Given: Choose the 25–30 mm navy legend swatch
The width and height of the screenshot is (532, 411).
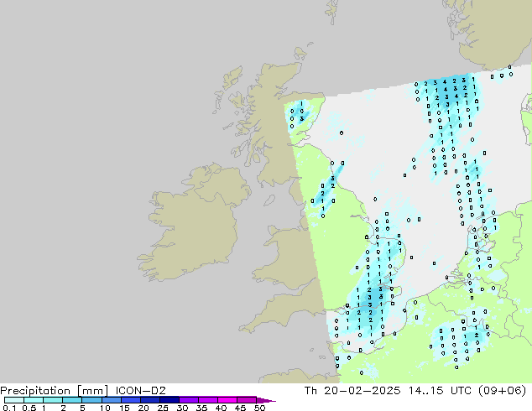Looking at the screenshot, I should 169,400.
